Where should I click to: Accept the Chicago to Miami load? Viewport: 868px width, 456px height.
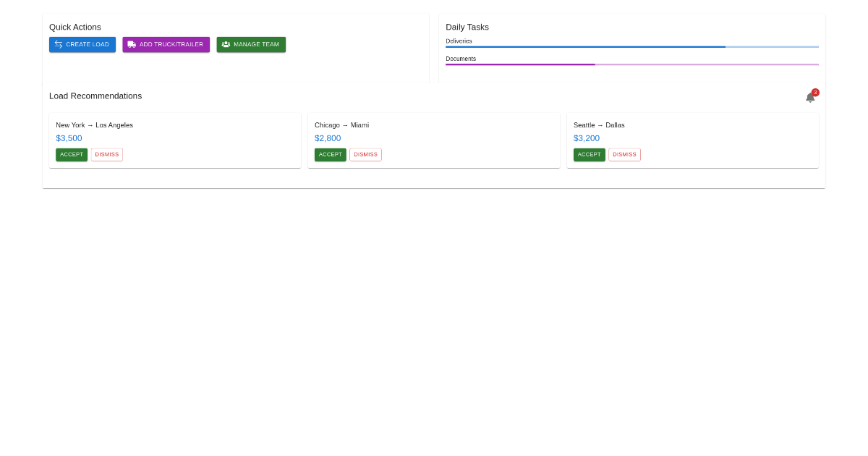331,154
